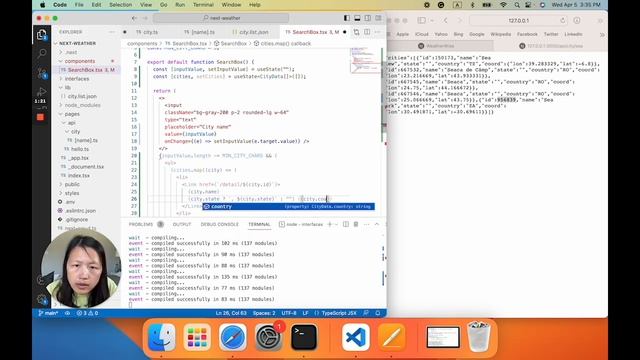The image size is (640, 360).
Task: Open the Explorer view in activity bar
Action: point(41,35)
